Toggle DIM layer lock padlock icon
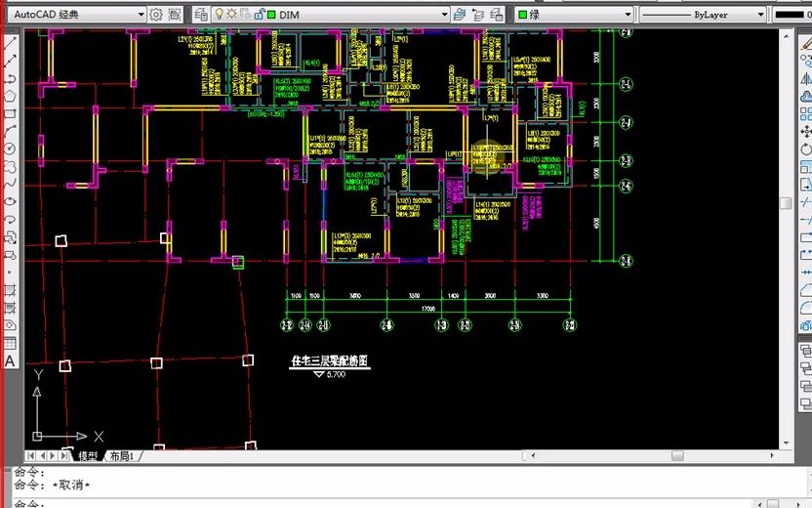This screenshot has height=508, width=812. (x=259, y=14)
